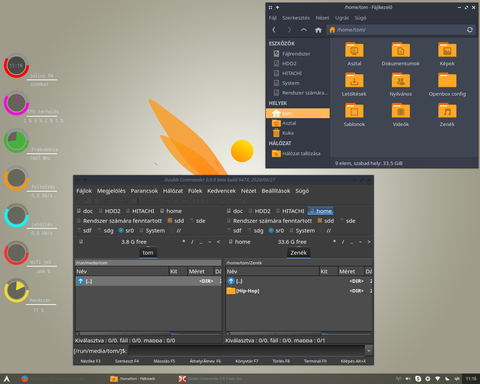Select the tom tab in left panel
The width and height of the screenshot is (480, 384).
(x=148, y=253)
